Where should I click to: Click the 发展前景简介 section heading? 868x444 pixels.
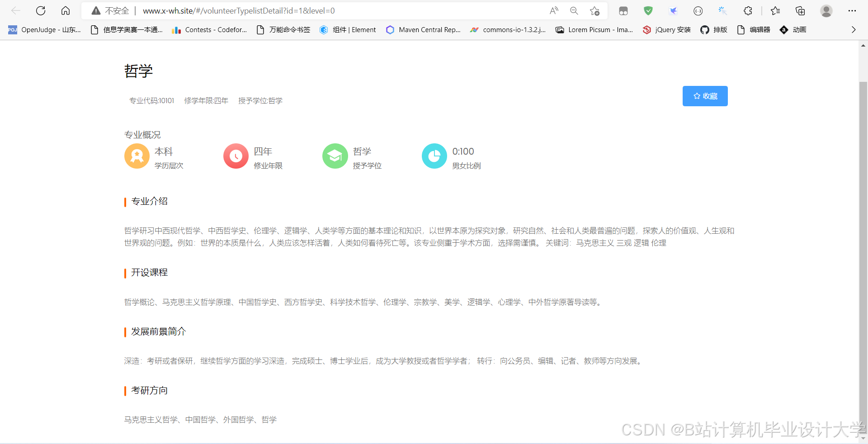coord(158,331)
